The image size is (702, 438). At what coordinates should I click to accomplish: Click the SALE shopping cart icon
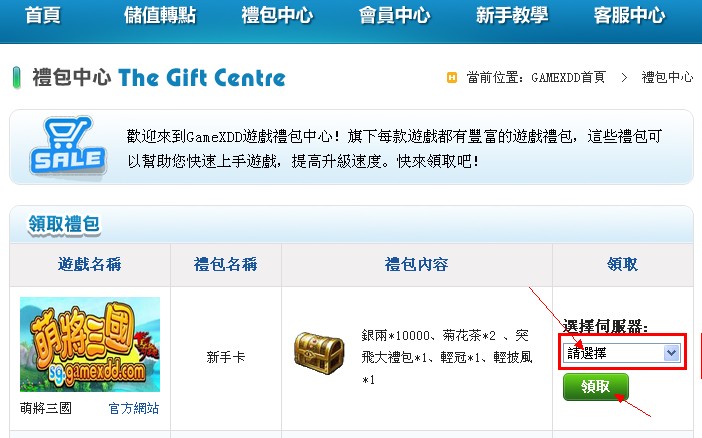pos(68,146)
